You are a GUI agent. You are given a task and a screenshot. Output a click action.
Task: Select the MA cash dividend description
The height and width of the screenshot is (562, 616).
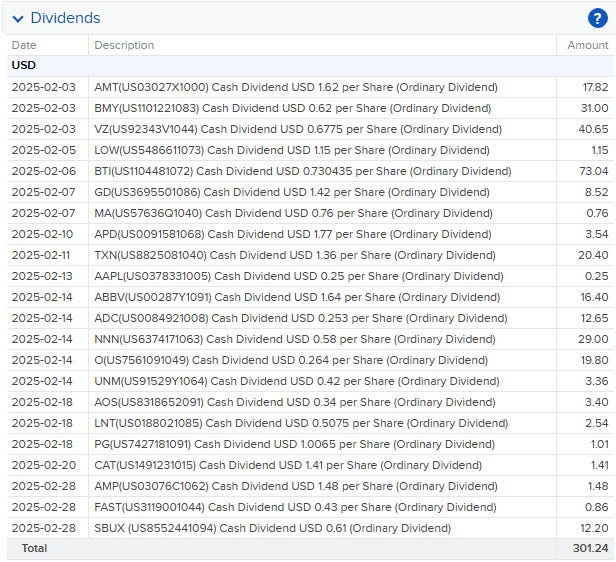tap(293, 213)
